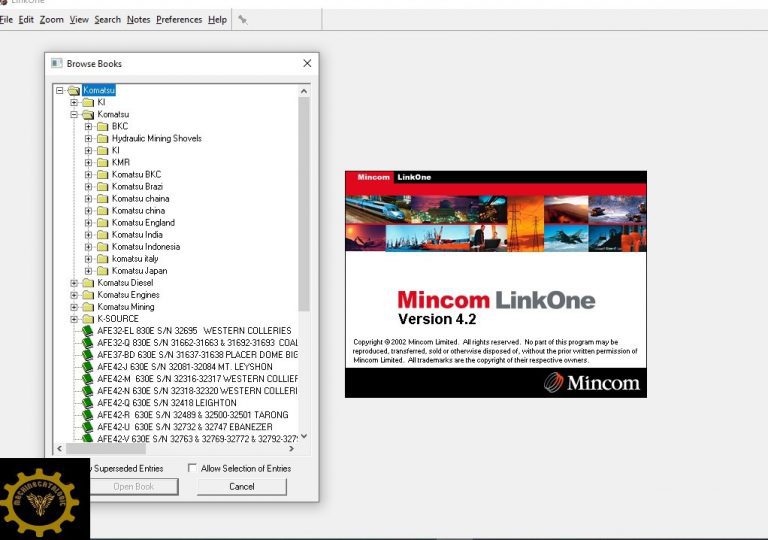Viewport: 768px width, 540px height.
Task: Click book icon for AFE42-U EBANEZER
Action: pyautogui.click(x=88, y=427)
